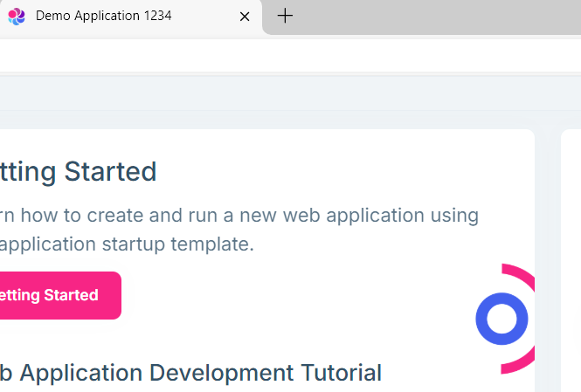The image size is (581, 392).
Task: Click the Demo Application 1234 tab favicon
Action: (x=17, y=16)
